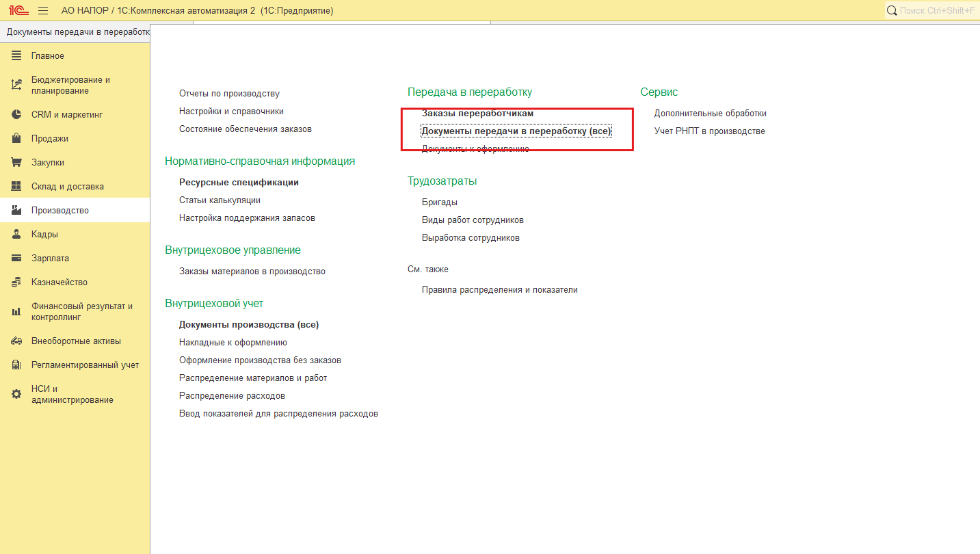Open Учет РНПТ в производстве link
This screenshot has height=554, width=980.
[709, 131]
